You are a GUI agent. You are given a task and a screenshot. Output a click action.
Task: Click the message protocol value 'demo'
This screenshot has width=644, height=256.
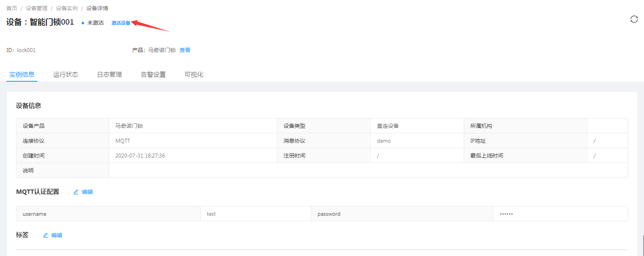click(x=384, y=141)
